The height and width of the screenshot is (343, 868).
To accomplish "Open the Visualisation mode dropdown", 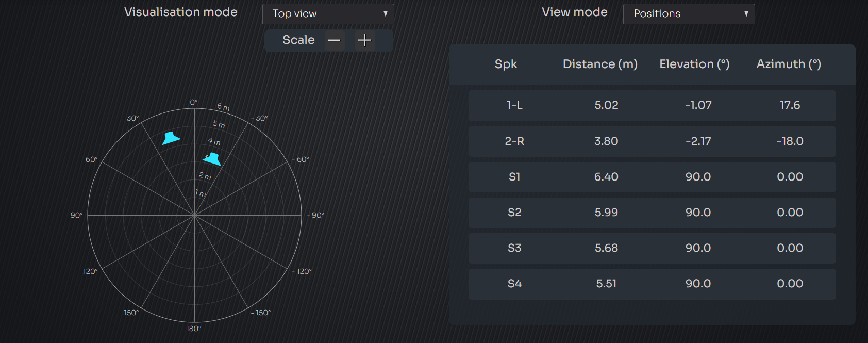I will coord(328,14).
